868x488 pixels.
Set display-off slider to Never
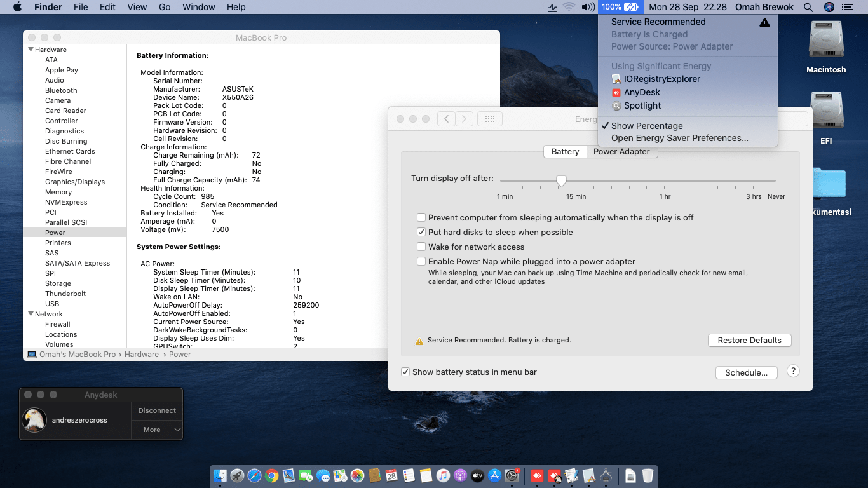click(775, 181)
